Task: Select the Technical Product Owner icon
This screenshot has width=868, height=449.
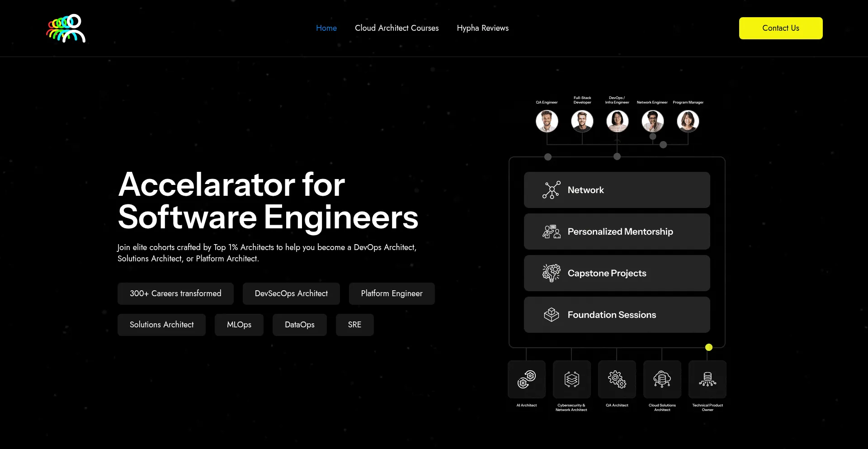Action: point(707,379)
